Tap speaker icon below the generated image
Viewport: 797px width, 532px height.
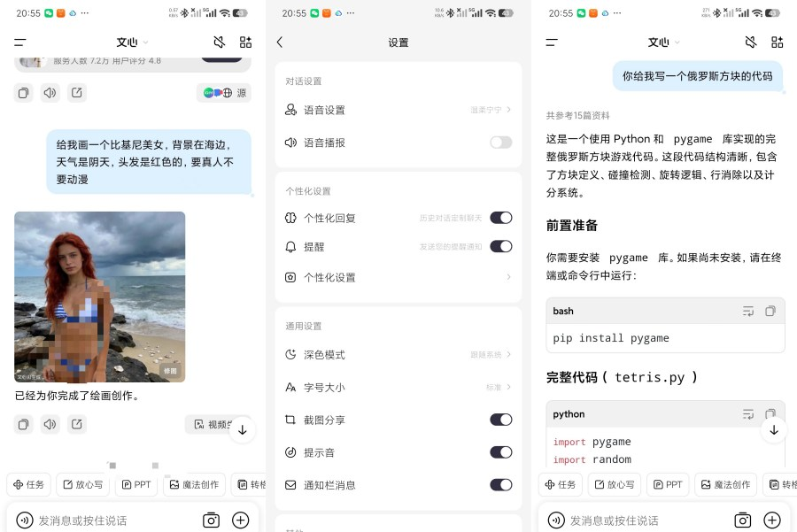click(x=50, y=424)
